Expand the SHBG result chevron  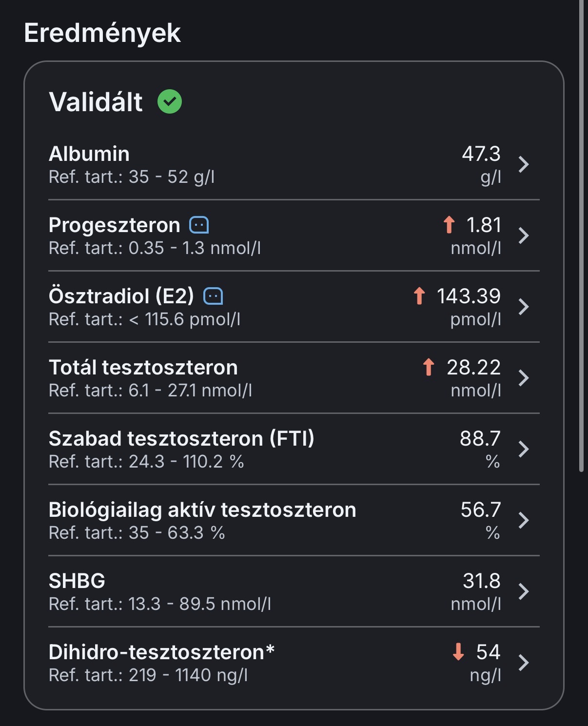(x=524, y=591)
